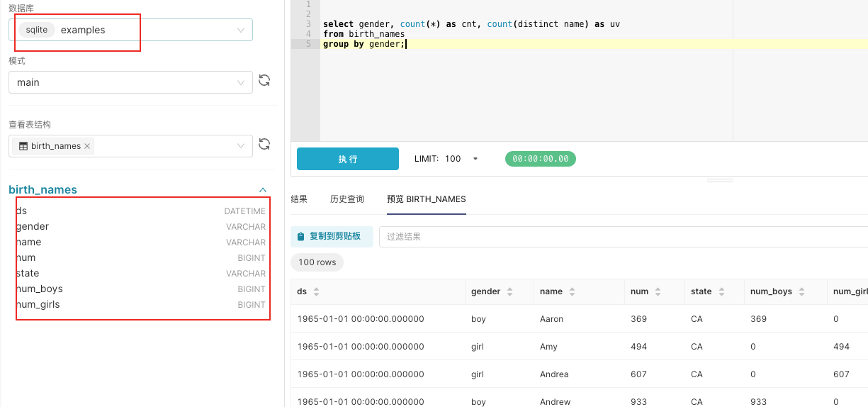The image size is (868, 407).
Task: Click the table icon in the birth_names tag
Action: click(x=23, y=146)
